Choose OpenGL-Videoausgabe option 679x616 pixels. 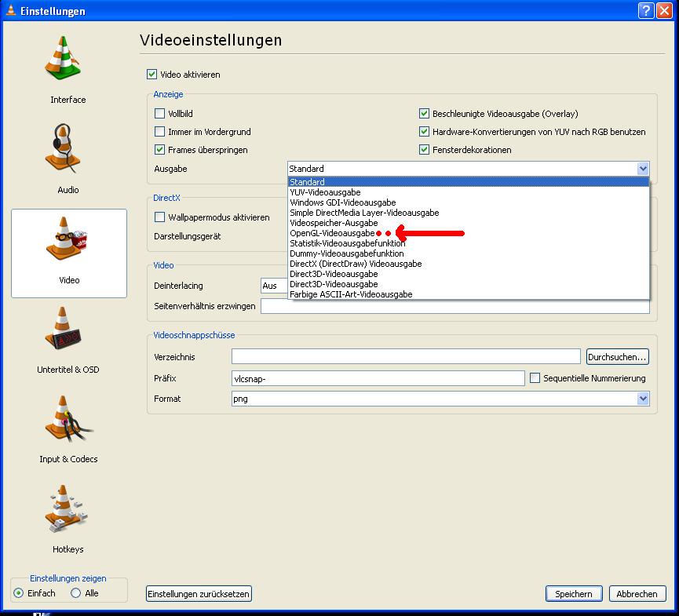(469, 233)
